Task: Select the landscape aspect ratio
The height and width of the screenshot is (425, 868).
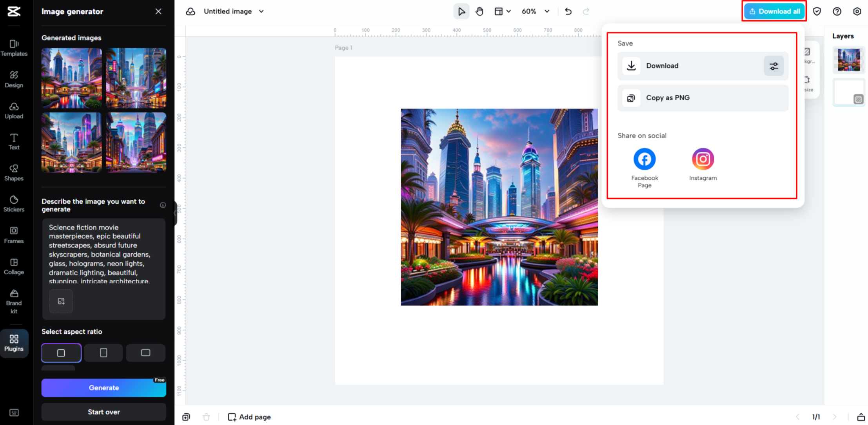Action: [145, 353]
